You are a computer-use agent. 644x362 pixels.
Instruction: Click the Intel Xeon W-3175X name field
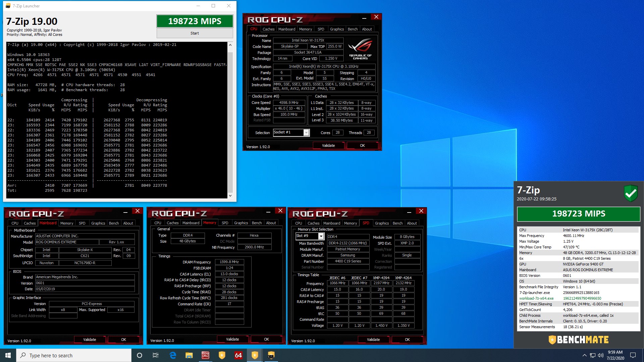tap(308, 40)
